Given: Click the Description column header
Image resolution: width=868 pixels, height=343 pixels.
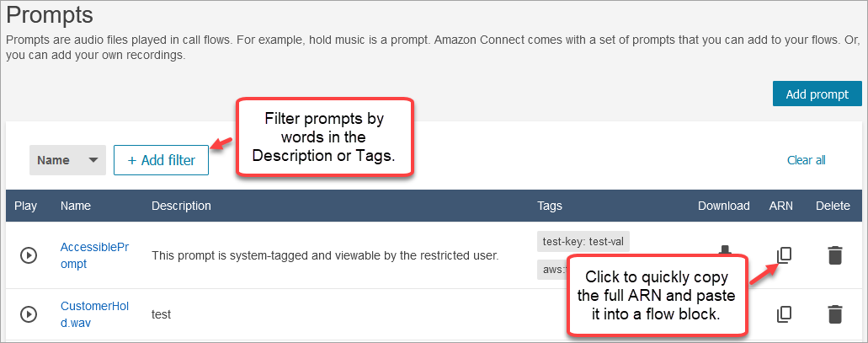Looking at the screenshot, I should [x=181, y=206].
